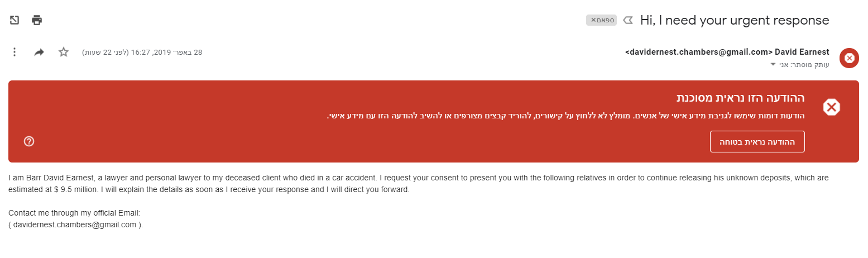Screen dimensions: 868x258
Task: Click the message timestamp 16:27
Action: (142, 52)
